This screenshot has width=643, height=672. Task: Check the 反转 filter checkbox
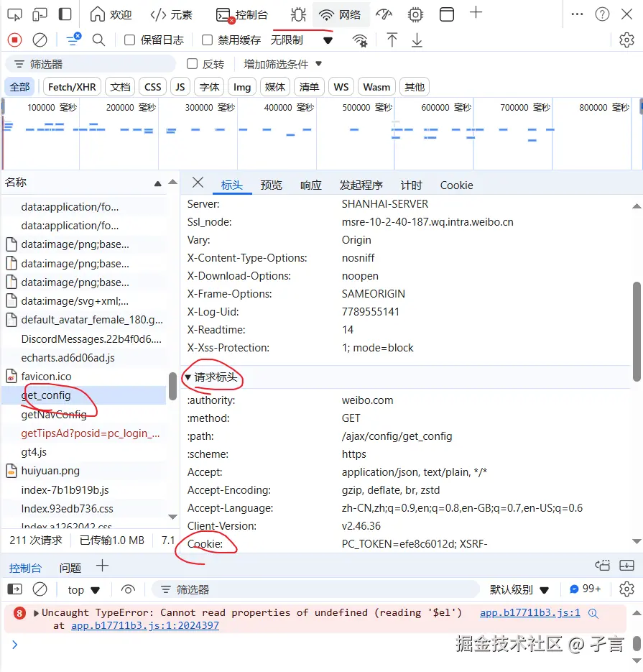pos(193,64)
